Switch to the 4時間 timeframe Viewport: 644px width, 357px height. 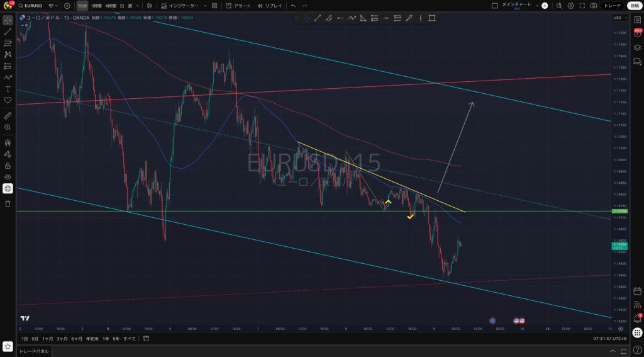(110, 6)
